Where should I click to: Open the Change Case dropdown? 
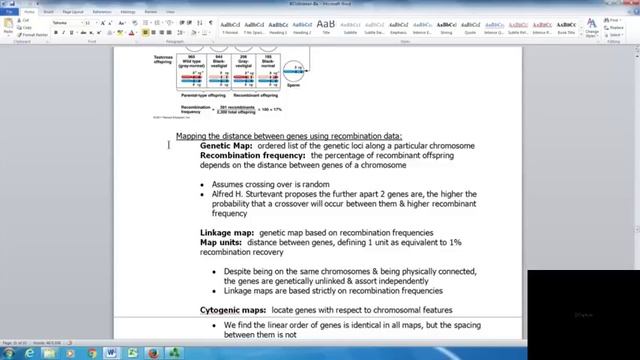tap(122, 23)
